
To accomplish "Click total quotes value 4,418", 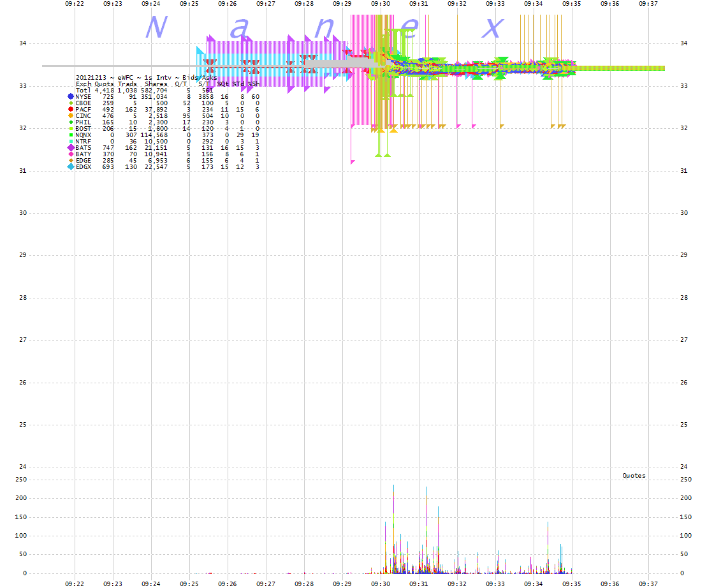I will pos(104,90).
